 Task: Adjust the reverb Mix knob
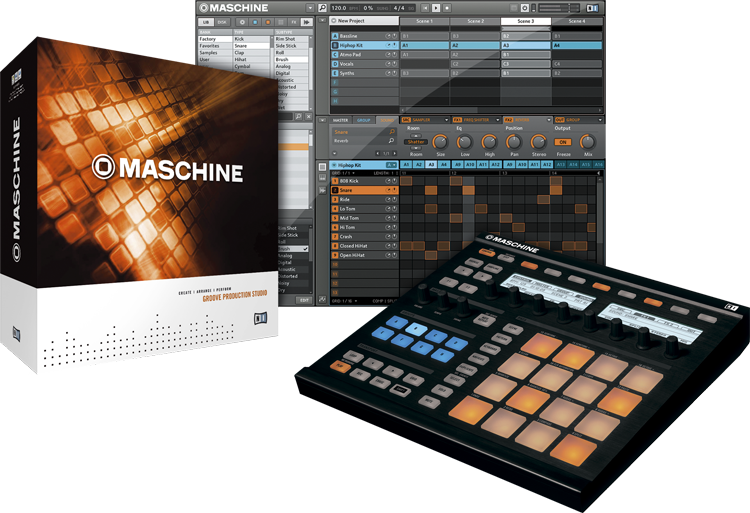587,142
